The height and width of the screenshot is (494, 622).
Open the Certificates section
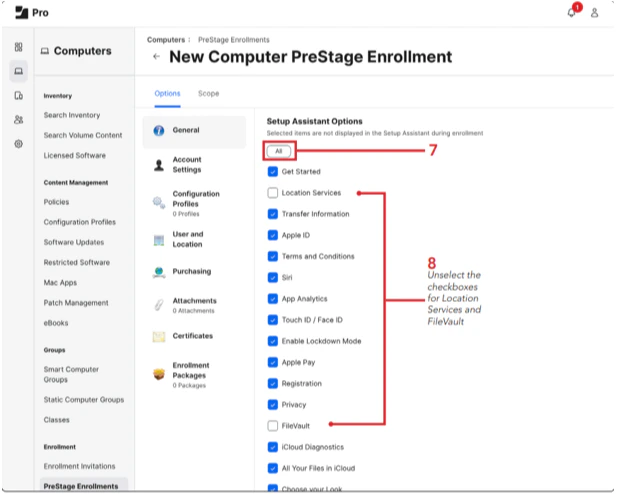194,336
